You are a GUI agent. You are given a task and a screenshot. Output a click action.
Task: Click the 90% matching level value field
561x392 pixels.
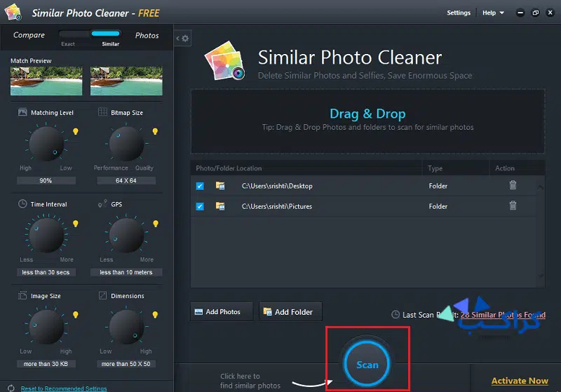46,181
